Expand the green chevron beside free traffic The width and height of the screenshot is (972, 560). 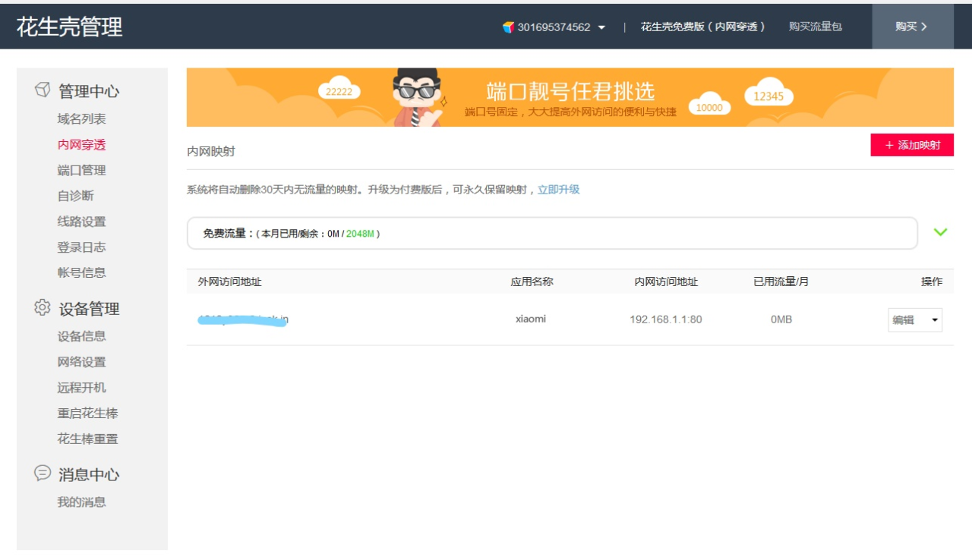click(940, 232)
